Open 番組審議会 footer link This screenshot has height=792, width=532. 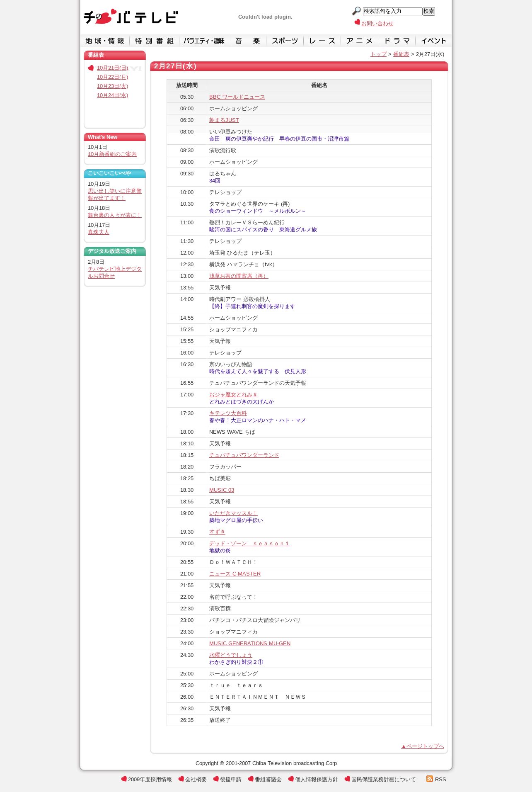pos(268,780)
